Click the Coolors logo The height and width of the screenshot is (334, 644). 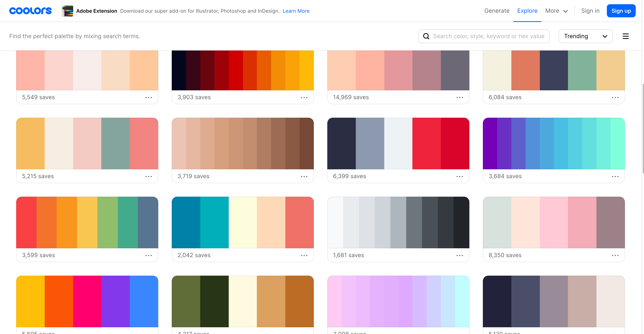point(30,11)
